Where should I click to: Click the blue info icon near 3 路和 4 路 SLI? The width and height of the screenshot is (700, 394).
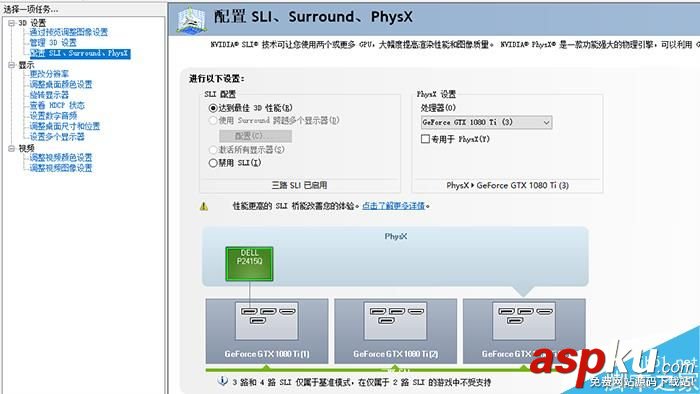(x=222, y=381)
